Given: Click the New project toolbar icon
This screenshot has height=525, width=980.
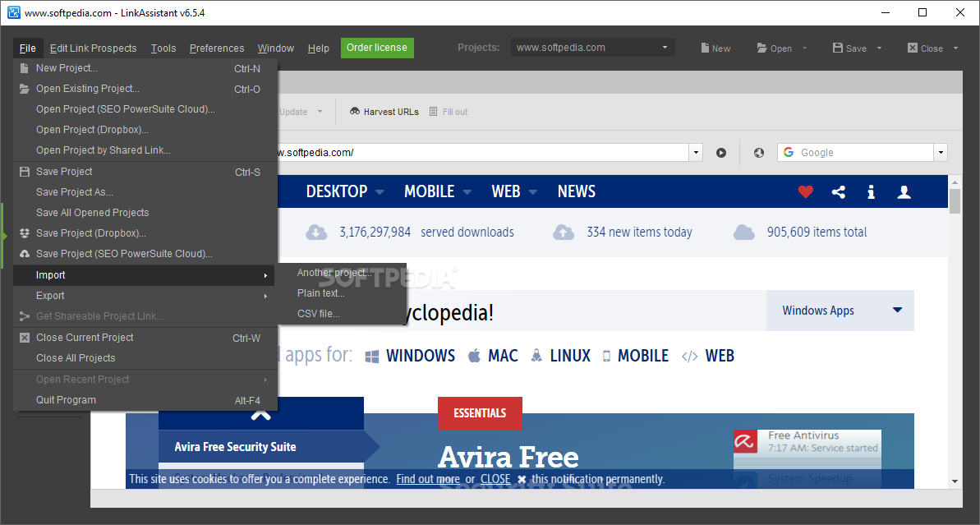Looking at the screenshot, I should tap(705, 48).
